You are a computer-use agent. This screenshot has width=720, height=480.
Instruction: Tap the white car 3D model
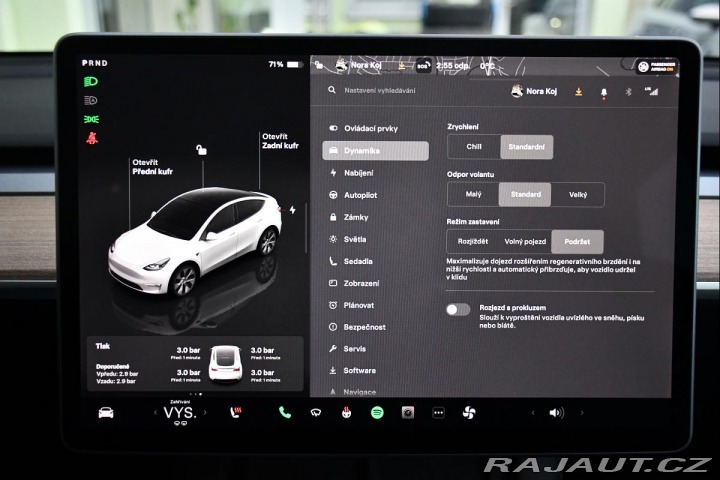195,241
